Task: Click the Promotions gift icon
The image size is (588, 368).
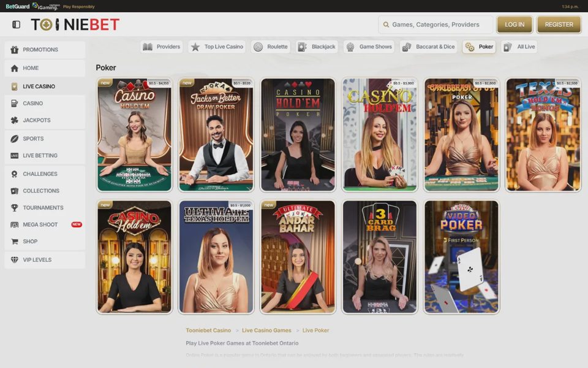Action: [x=14, y=50]
